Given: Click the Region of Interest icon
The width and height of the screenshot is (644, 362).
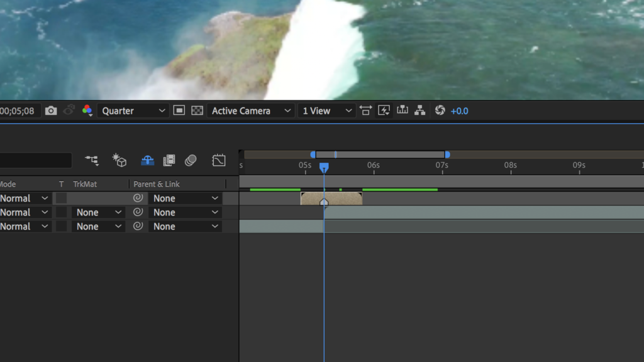Looking at the screenshot, I should (x=179, y=111).
